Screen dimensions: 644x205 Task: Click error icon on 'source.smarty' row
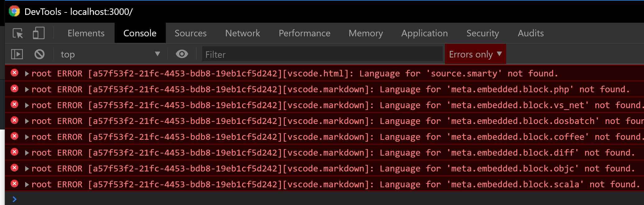click(x=14, y=73)
